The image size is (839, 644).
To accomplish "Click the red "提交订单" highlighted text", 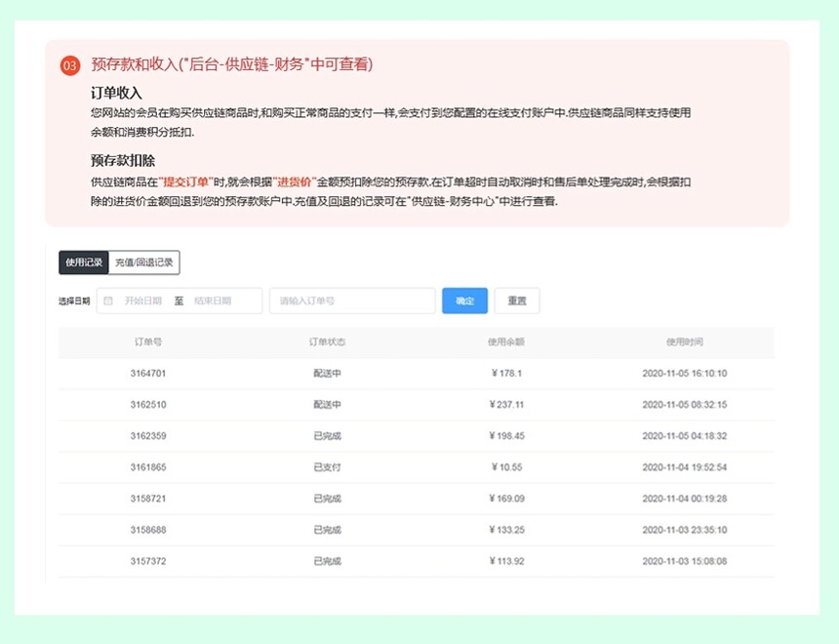I will click(x=185, y=182).
